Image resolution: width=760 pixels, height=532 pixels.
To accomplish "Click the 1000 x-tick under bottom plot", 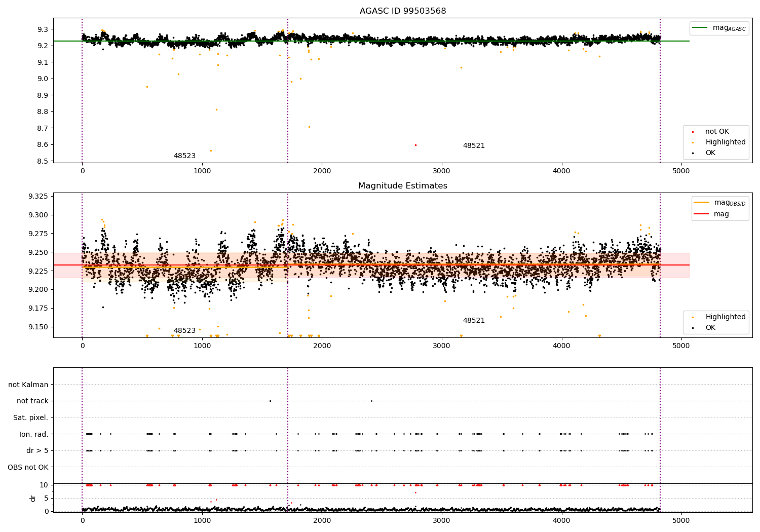I will point(202,520).
